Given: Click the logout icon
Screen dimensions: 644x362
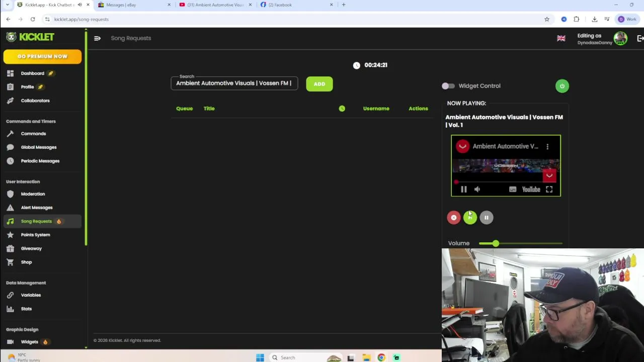Looking at the screenshot, I should [x=640, y=39].
